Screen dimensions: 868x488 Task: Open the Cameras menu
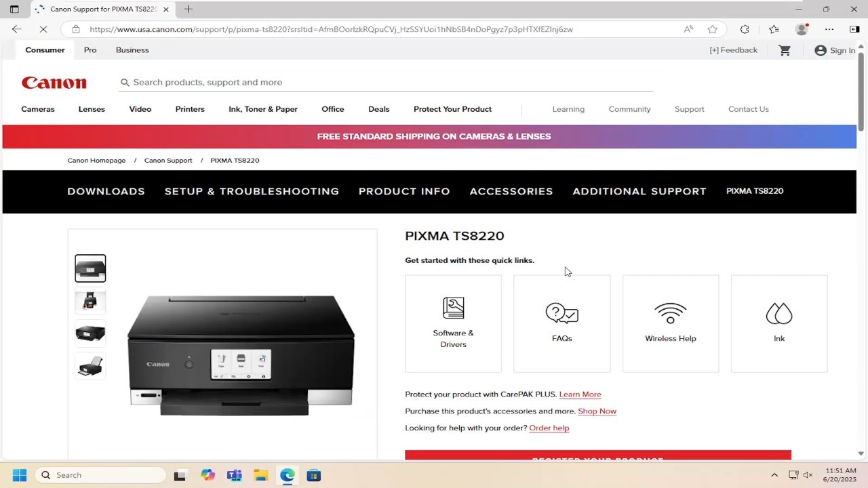(x=38, y=109)
